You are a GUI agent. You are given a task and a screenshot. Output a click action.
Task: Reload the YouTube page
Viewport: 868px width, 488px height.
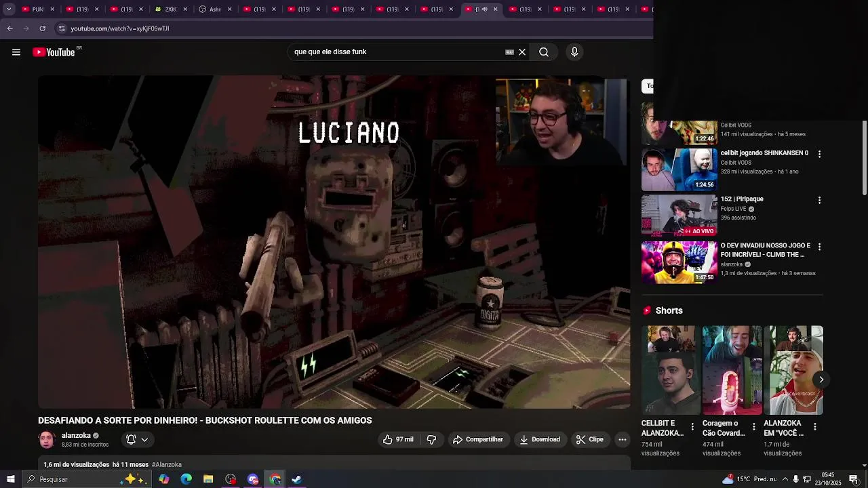click(x=42, y=28)
